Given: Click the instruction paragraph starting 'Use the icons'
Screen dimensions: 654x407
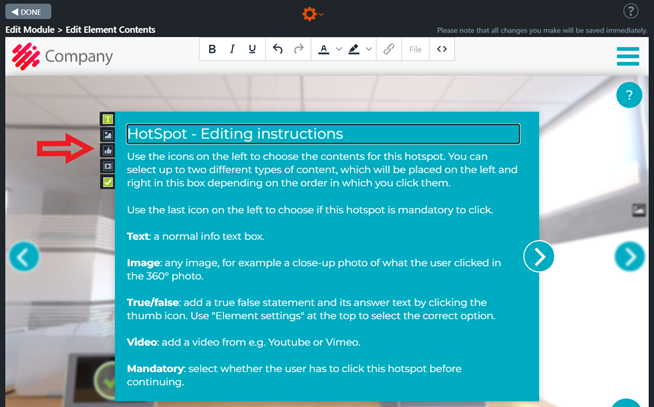Looking at the screenshot, I should (x=322, y=170).
